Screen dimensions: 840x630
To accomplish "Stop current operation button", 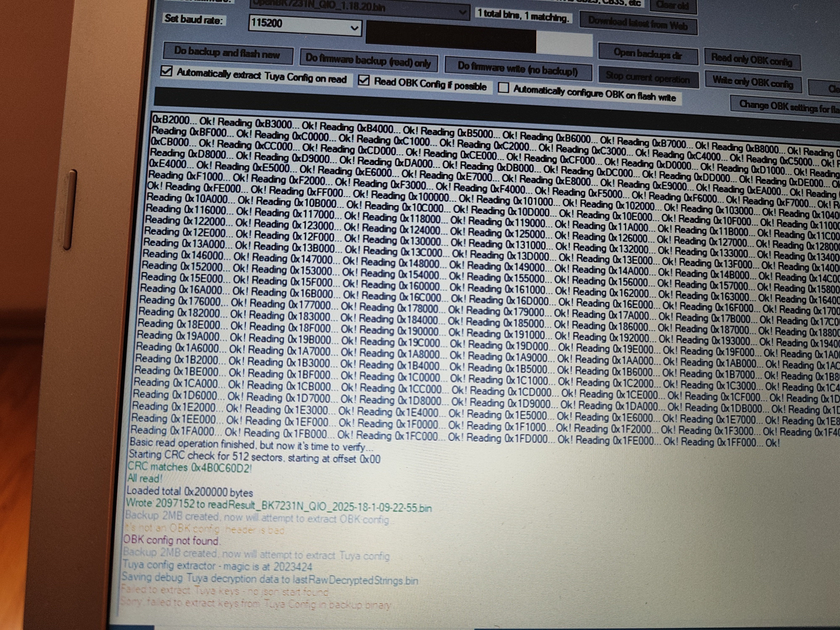I will point(648,77).
